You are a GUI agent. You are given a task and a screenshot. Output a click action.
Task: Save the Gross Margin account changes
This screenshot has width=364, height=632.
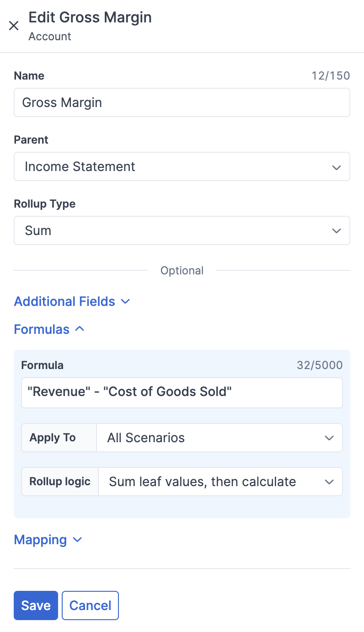36,605
